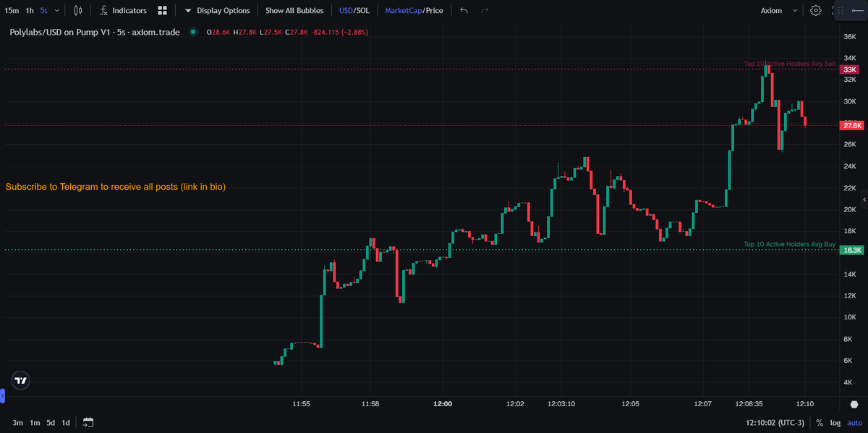Click the auto scale control
Screen dimensions: 868x433
coord(854,422)
